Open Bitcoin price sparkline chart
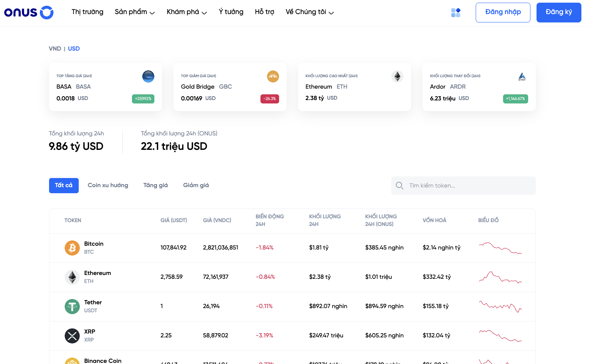The image size is (589, 364). pyautogui.click(x=500, y=248)
